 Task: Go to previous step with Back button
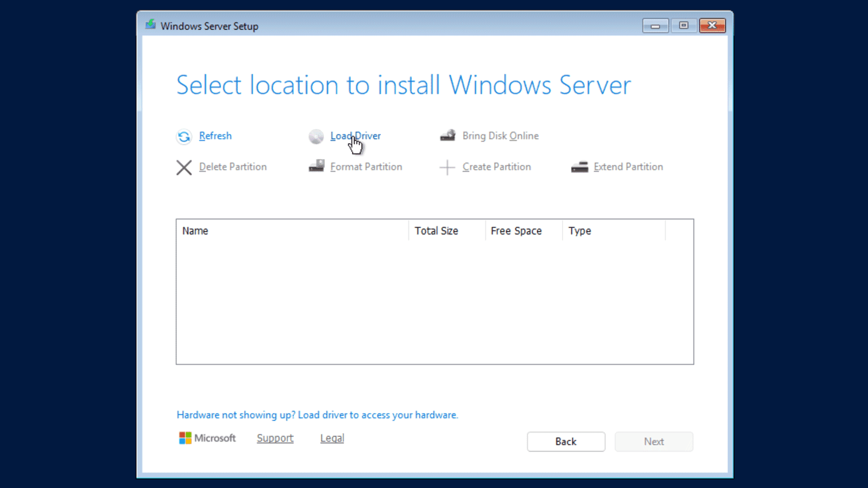coord(566,441)
